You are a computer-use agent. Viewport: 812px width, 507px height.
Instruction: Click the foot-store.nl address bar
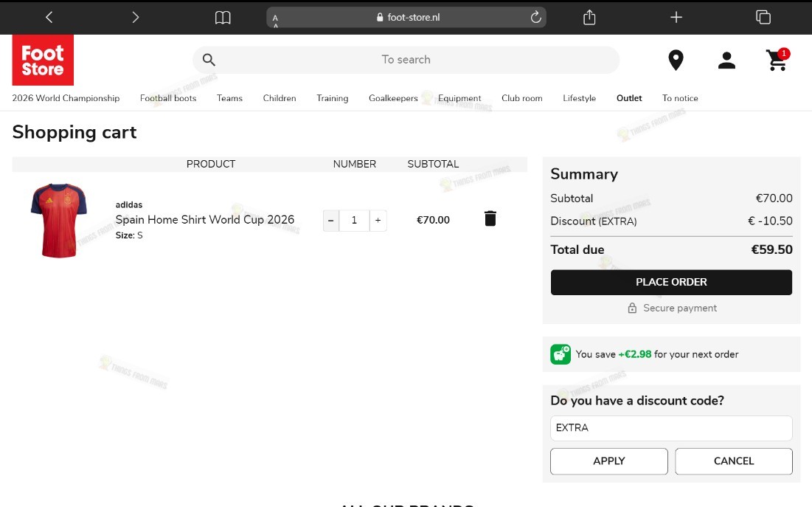point(406,17)
